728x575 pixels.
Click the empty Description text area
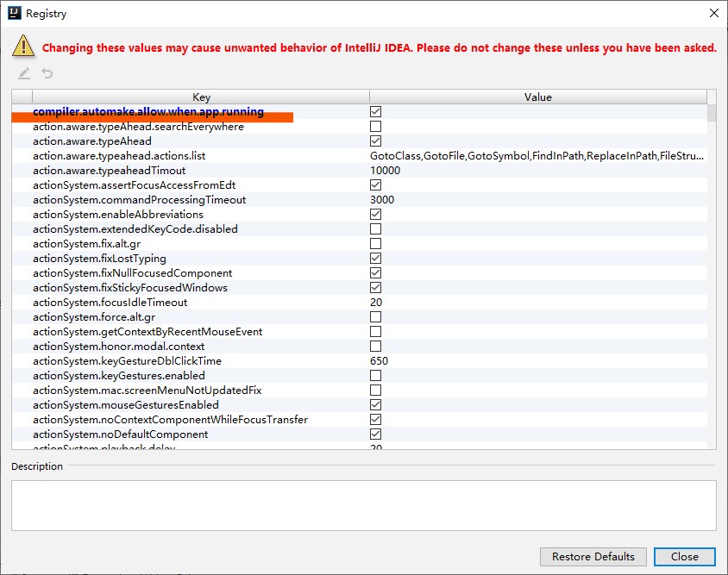pyautogui.click(x=363, y=505)
